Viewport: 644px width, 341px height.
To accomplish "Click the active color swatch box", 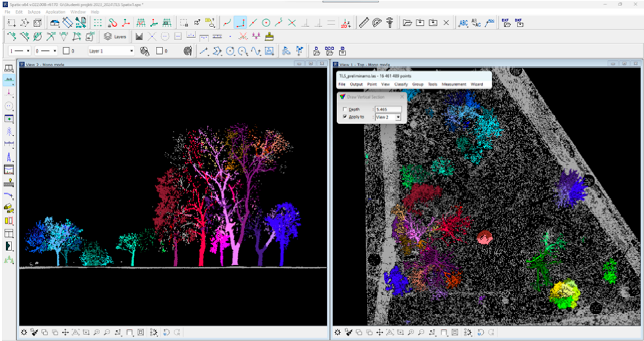I will coord(66,51).
